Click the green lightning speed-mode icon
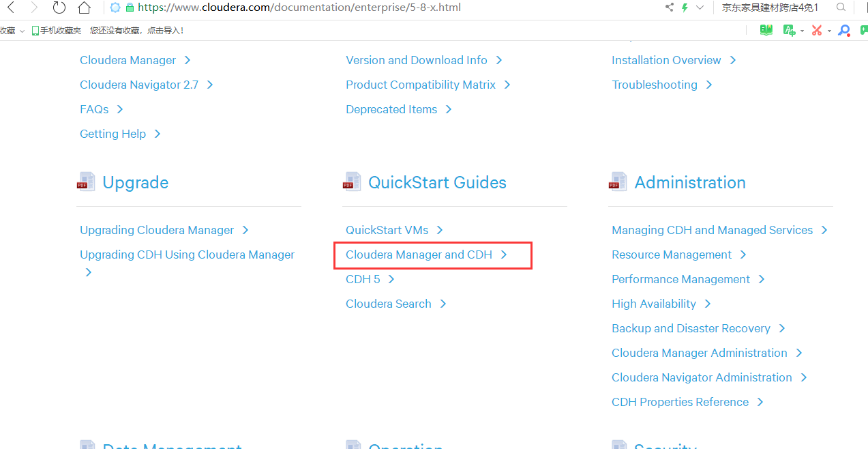Image resolution: width=868 pixels, height=449 pixels. 685,8
